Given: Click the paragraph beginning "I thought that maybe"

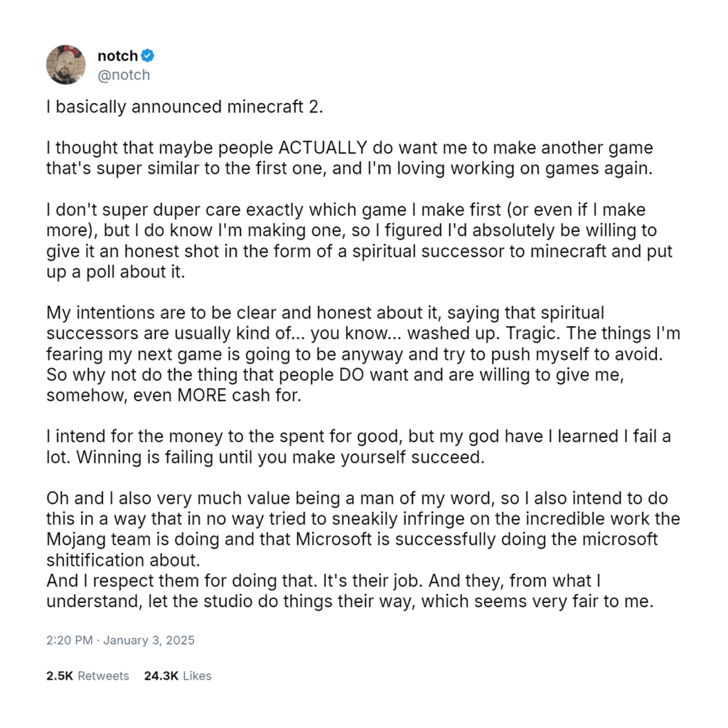Looking at the screenshot, I should (348, 159).
